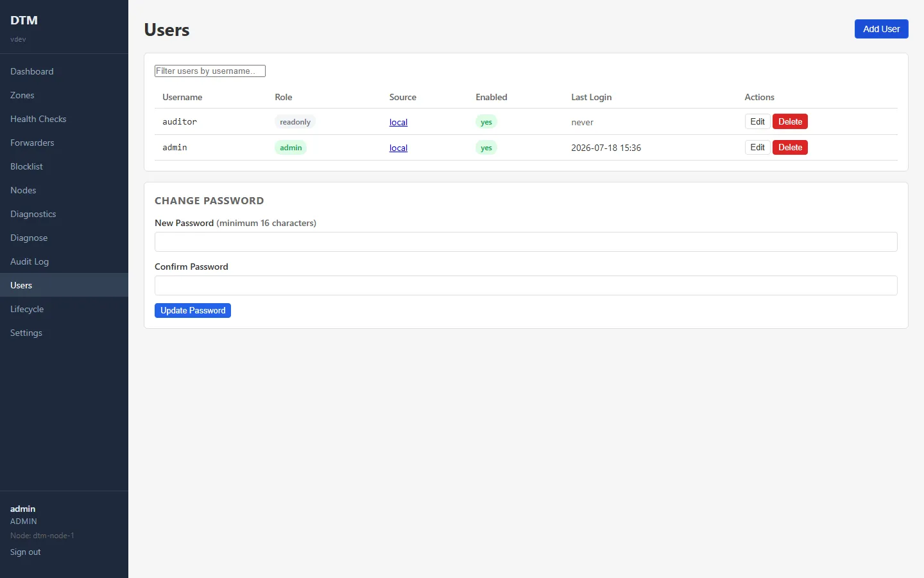Sign out of the admin account
Viewport: 924px width, 578px height.
coord(26,552)
